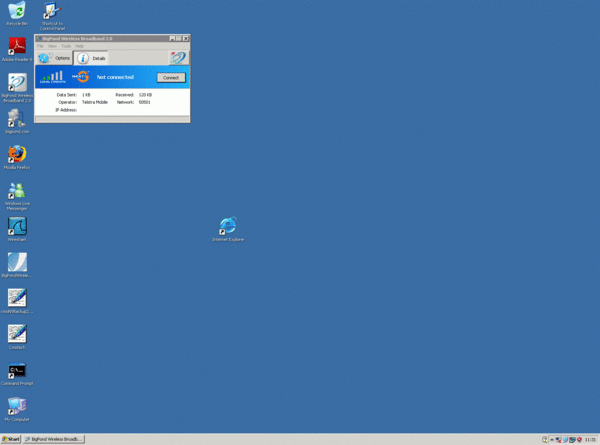Image resolution: width=600 pixels, height=445 pixels.
Task: Switch to the Details view
Action: (91, 58)
